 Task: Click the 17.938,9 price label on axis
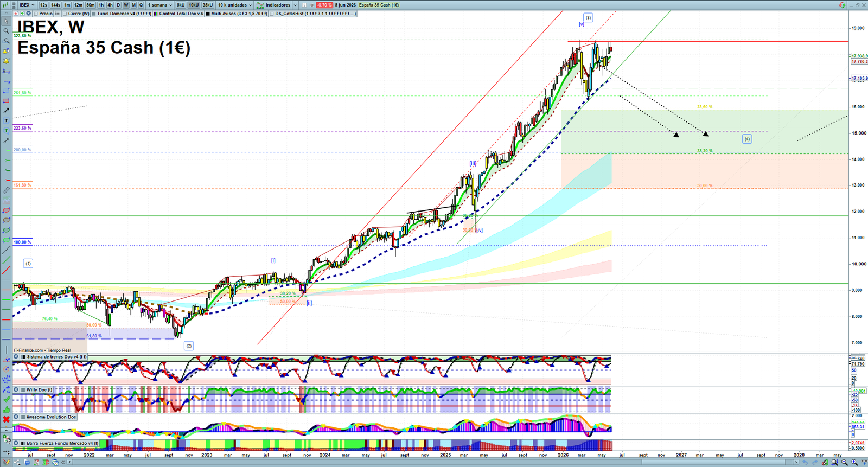click(x=859, y=56)
